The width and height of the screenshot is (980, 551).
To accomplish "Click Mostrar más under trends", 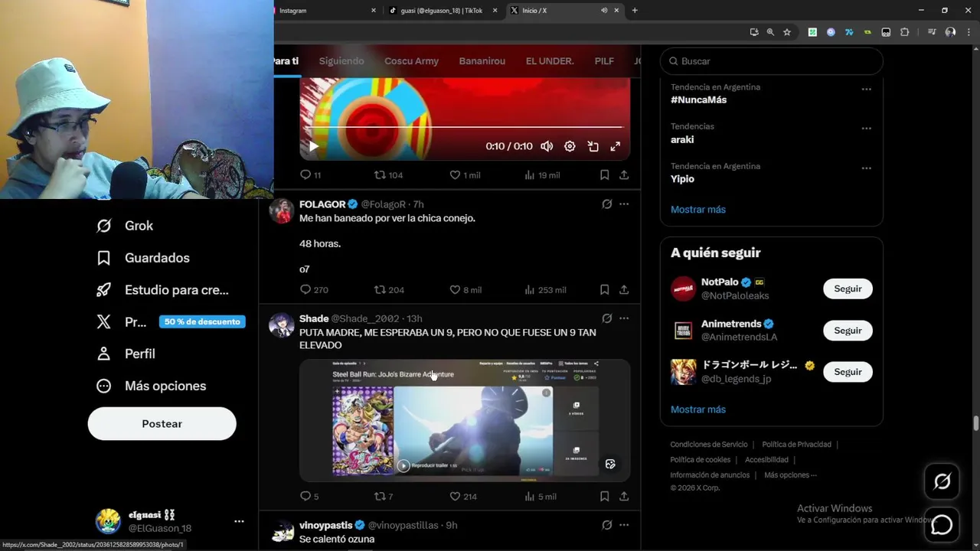I will click(x=698, y=210).
